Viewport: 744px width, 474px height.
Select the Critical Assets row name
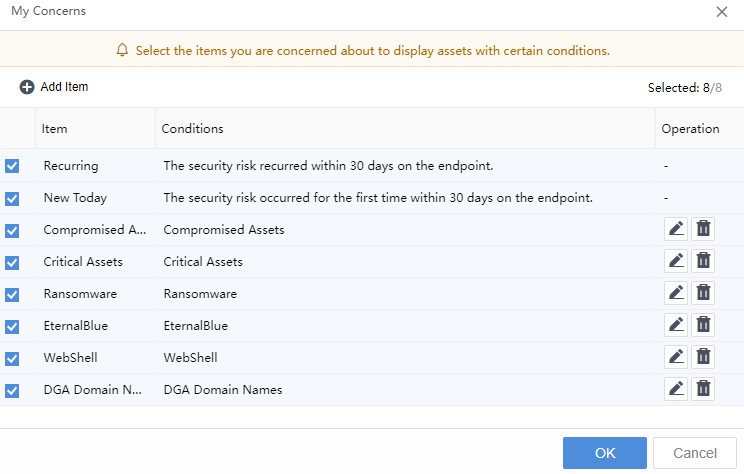click(83, 262)
